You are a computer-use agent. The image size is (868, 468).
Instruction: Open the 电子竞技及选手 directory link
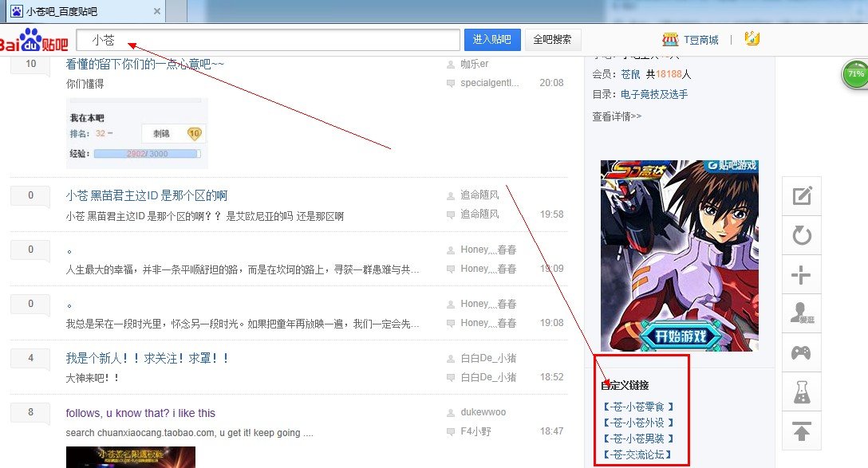tap(654, 95)
